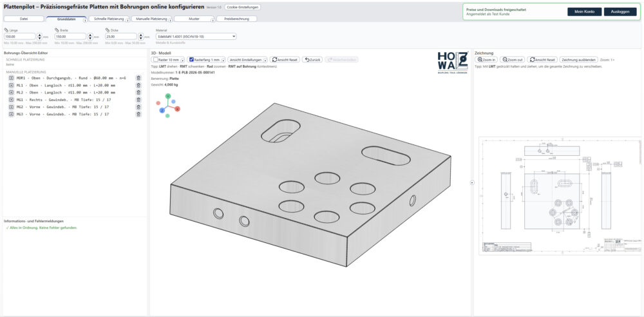Click the technical drawing preview
Image resolution: width=644 pixels, height=317 pixels.
point(561,196)
